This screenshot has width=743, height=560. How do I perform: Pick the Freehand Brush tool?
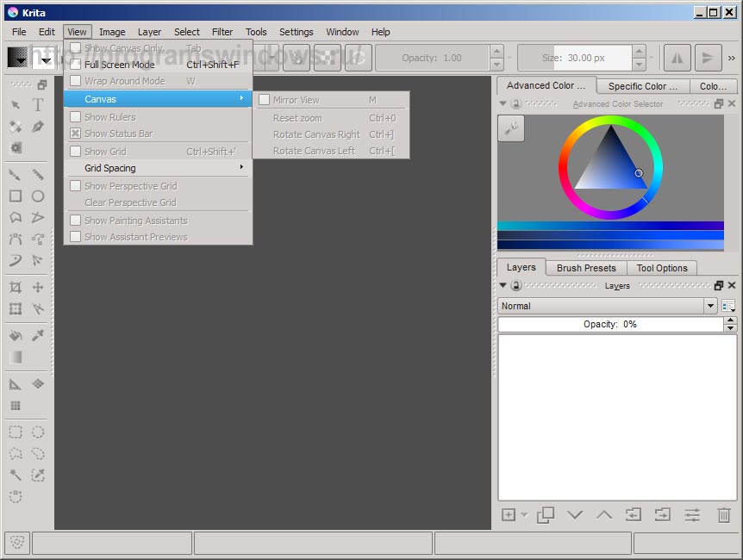[16, 175]
